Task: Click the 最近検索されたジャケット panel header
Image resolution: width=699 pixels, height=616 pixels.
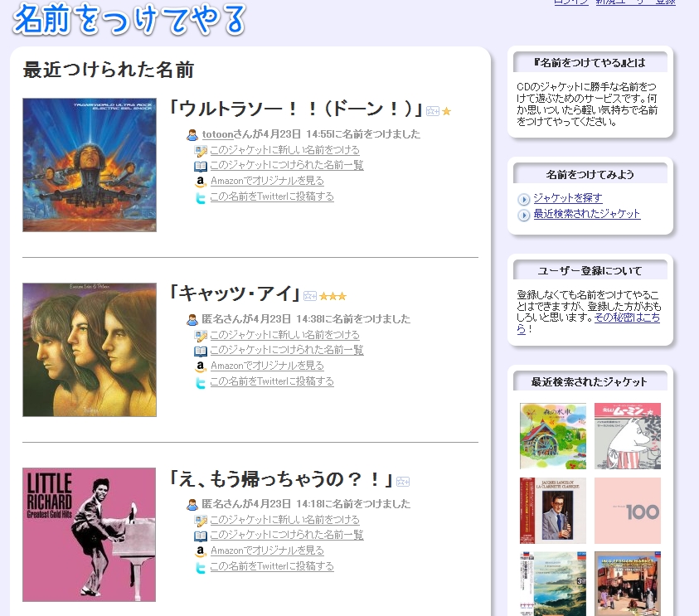Action: pyautogui.click(x=590, y=381)
